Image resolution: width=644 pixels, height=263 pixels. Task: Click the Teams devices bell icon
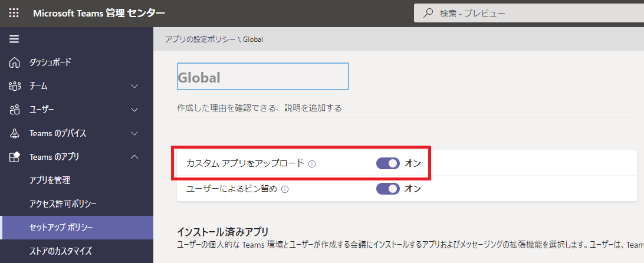(15, 133)
